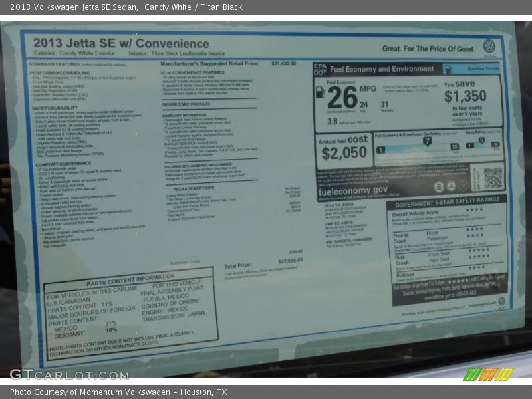Click the EPA DOT badge

320,70
